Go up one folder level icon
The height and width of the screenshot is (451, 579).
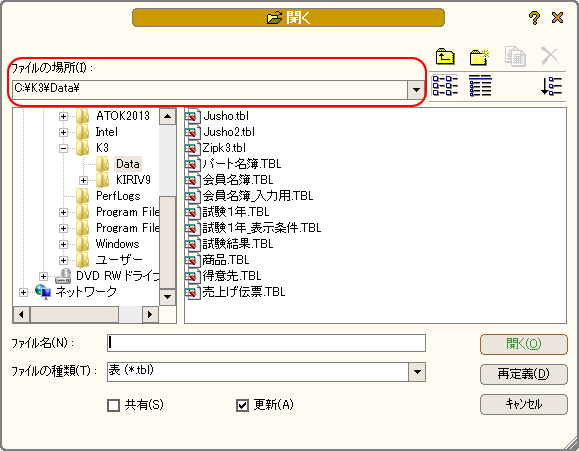(445, 57)
